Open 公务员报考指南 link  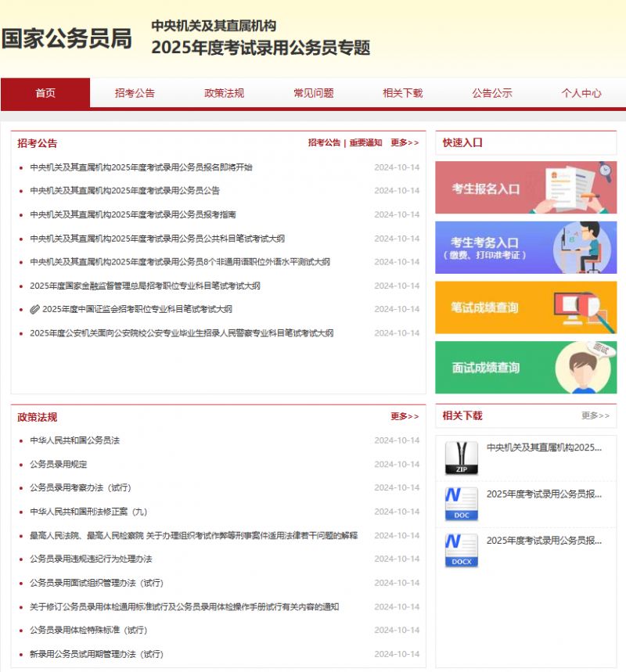(133, 214)
